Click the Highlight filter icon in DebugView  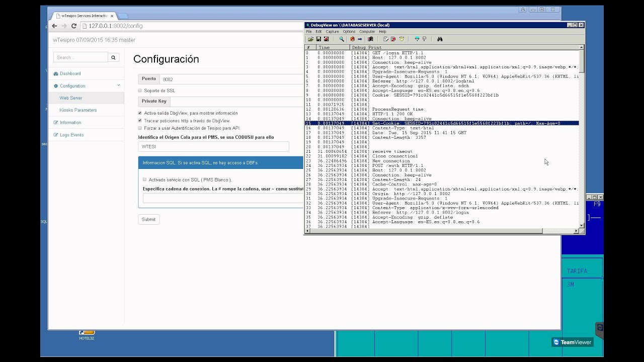[425, 39]
